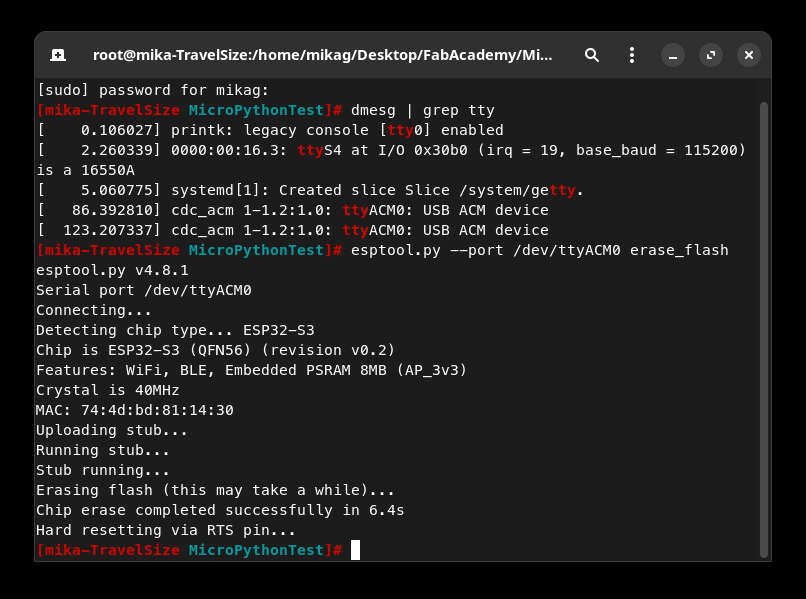806x599 pixels.
Task: Click the 'Uploading stub...' line
Action: coord(112,430)
